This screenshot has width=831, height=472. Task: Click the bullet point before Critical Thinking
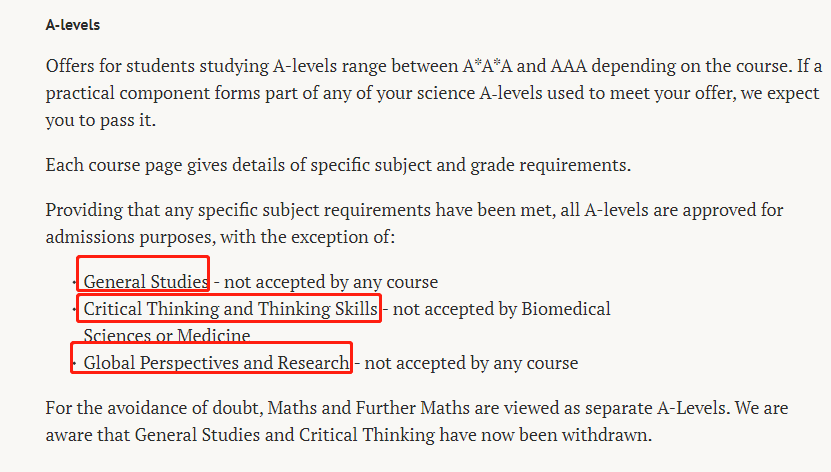pos(74,309)
